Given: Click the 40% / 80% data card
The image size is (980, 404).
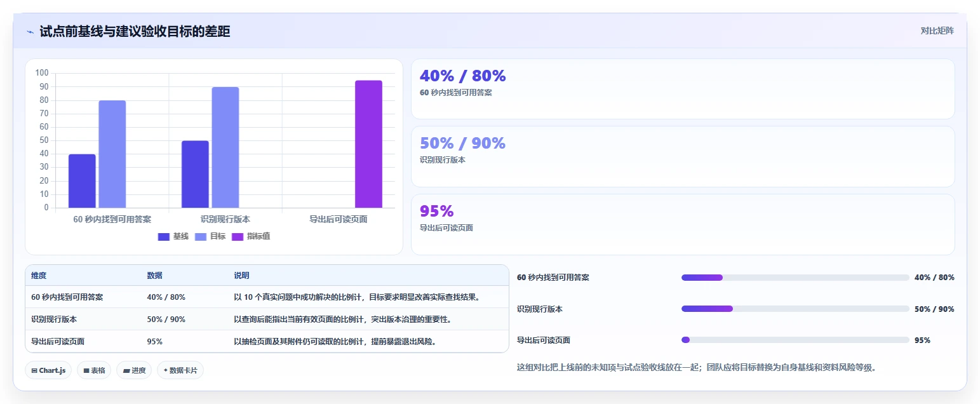Looking at the screenshot, I should 683,89.
